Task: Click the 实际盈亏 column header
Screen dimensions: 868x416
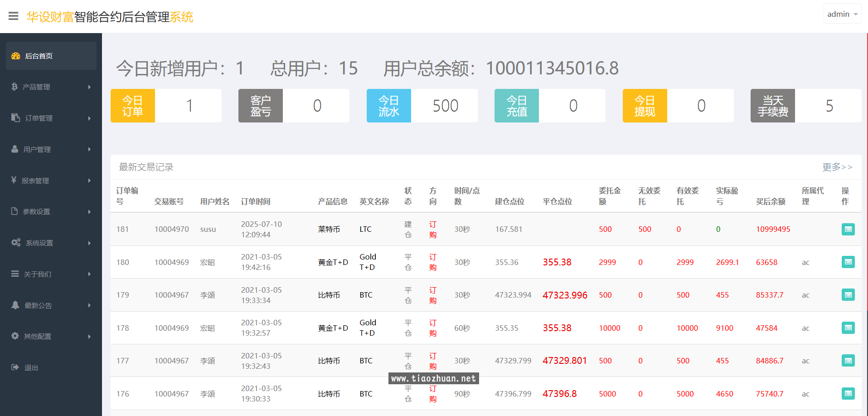Action: (x=727, y=196)
